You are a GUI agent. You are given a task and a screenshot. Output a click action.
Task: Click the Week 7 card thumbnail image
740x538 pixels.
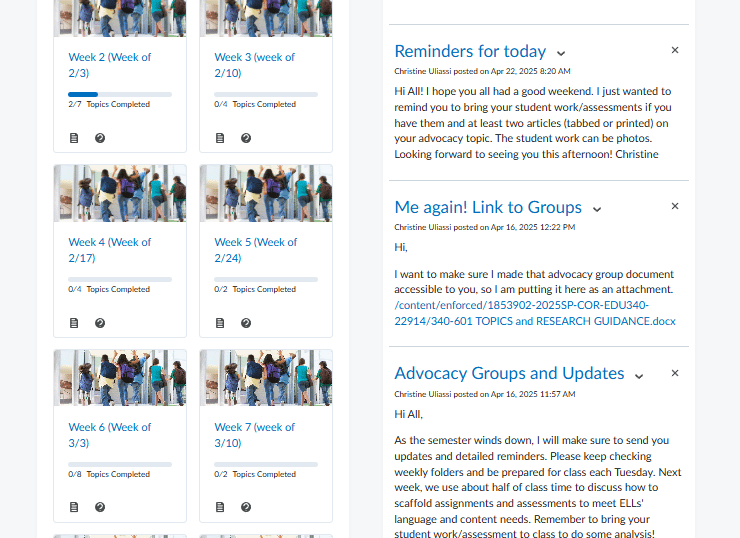point(266,378)
